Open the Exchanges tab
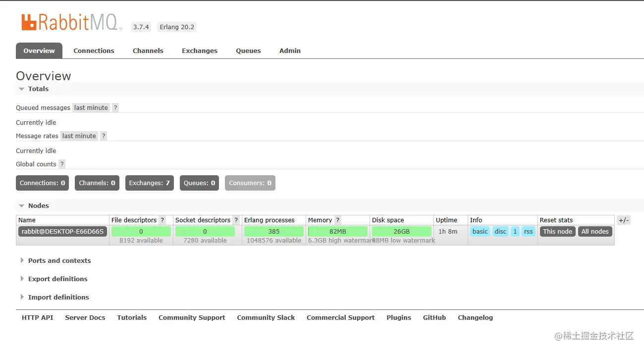 click(x=200, y=51)
